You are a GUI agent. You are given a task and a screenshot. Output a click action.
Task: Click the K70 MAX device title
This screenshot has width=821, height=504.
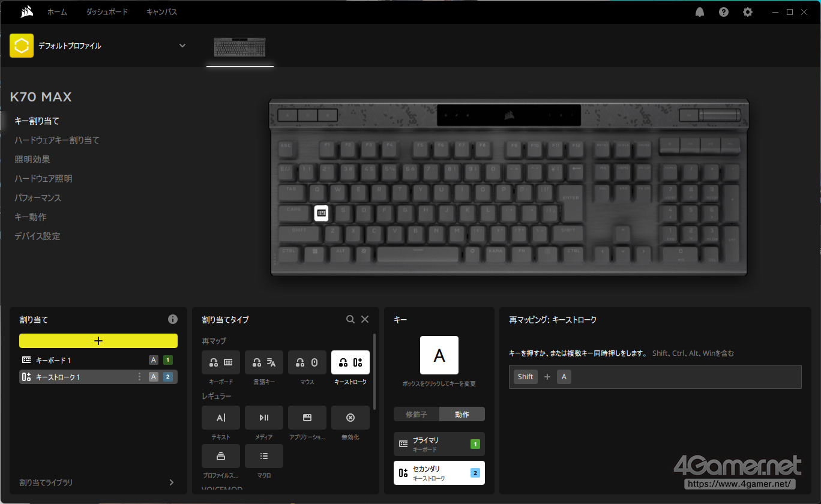point(41,97)
